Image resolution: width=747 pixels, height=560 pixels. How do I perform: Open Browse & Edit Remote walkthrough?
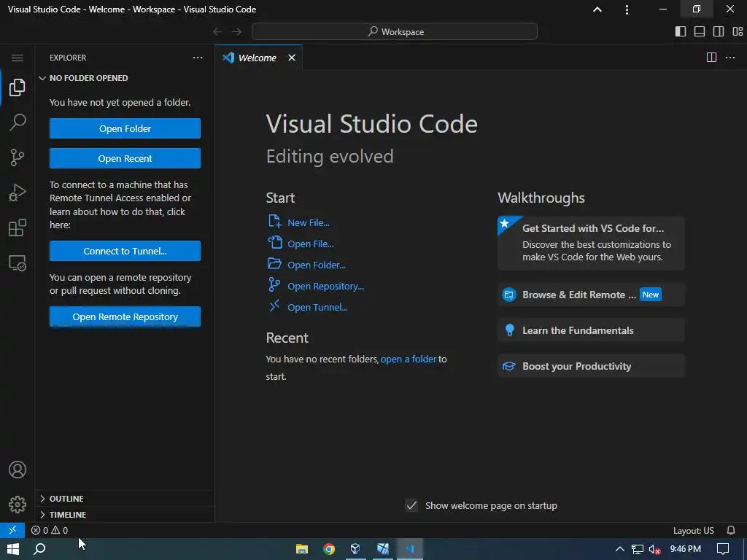[591, 295]
